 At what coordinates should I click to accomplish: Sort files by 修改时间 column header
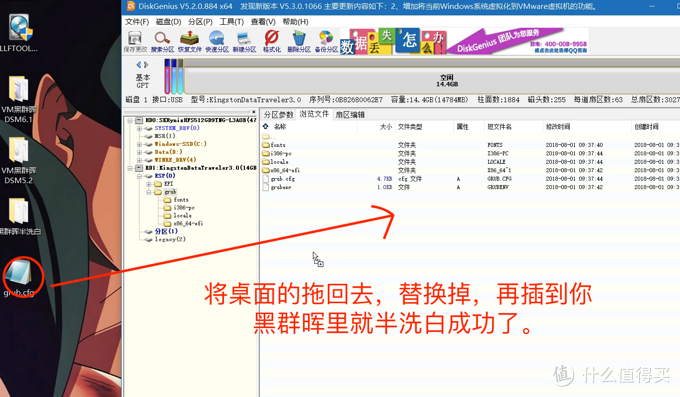558,127
